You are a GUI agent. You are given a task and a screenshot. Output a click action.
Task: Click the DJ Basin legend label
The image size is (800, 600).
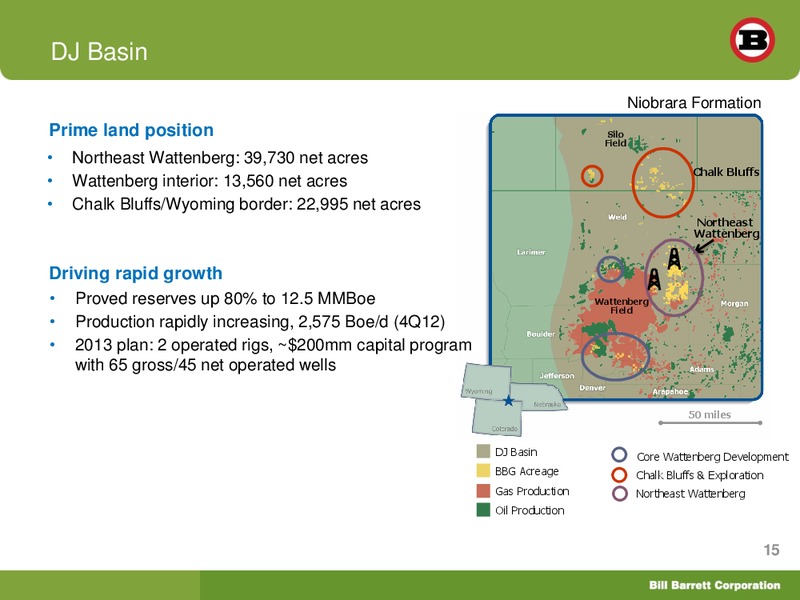tap(516, 452)
